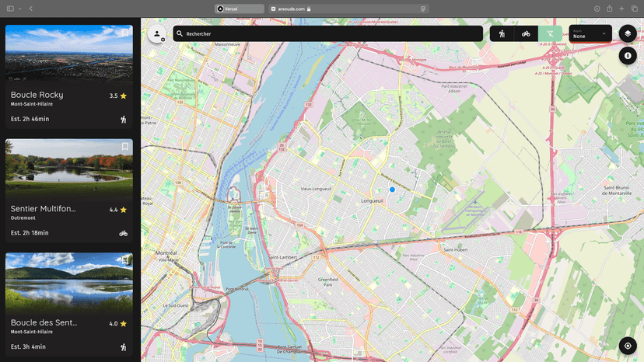Open the Boucle Rocky trail photo
The width and height of the screenshot is (644, 362).
click(69, 54)
